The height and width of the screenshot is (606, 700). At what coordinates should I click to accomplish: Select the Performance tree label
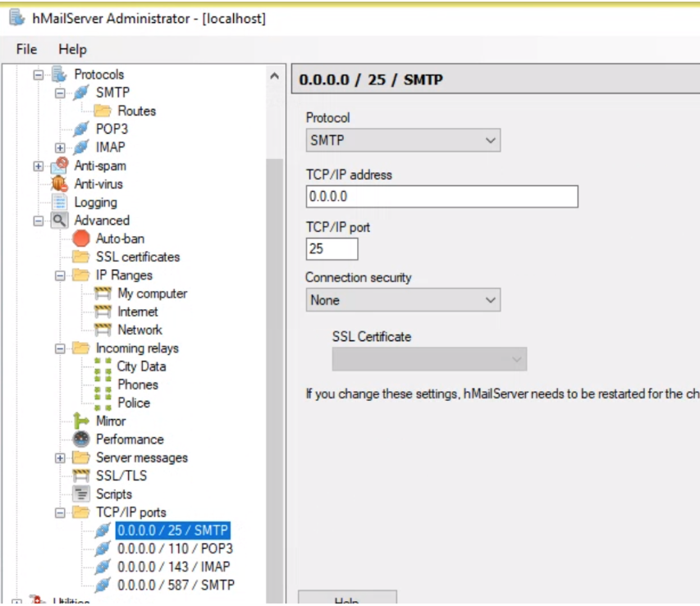[x=130, y=439]
